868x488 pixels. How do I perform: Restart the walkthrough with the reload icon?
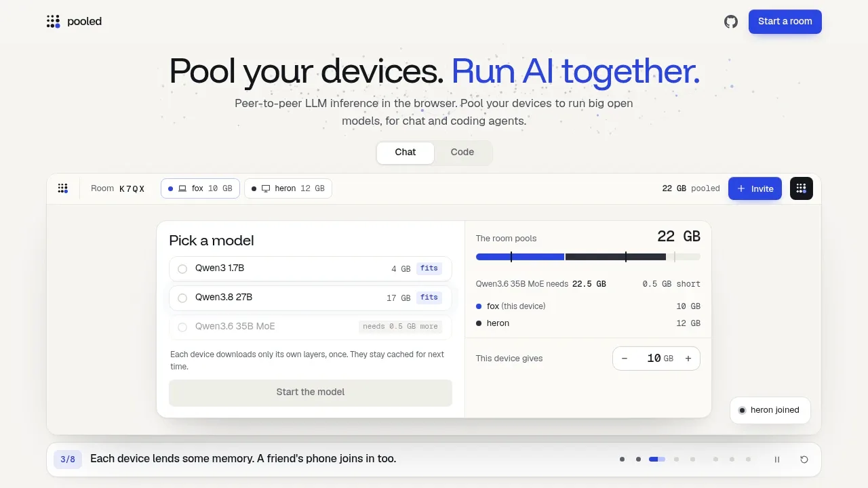coord(804,460)
